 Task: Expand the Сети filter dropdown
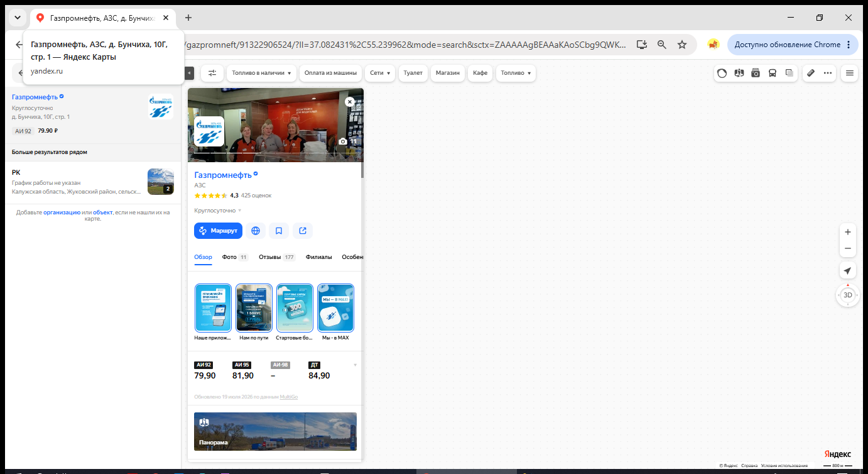(380, 73)
